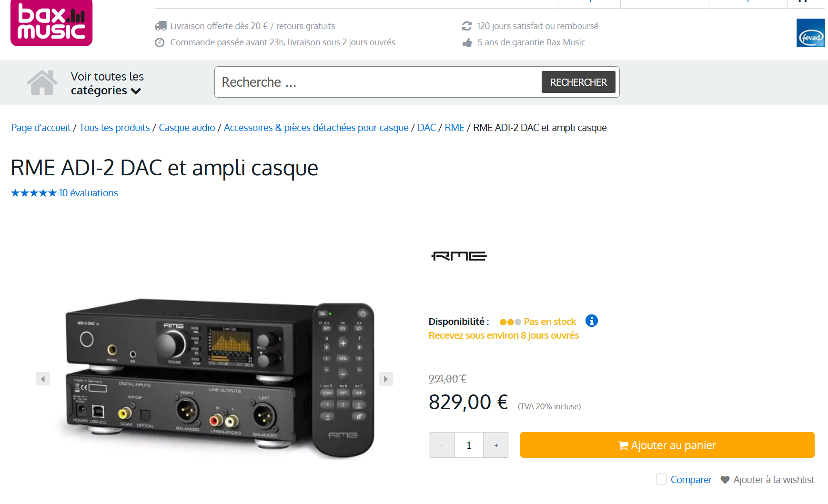The height and width of the screenshot is (504, 828).
Task: Click the RME ADI-2 product image
Action: coord(214,379)
